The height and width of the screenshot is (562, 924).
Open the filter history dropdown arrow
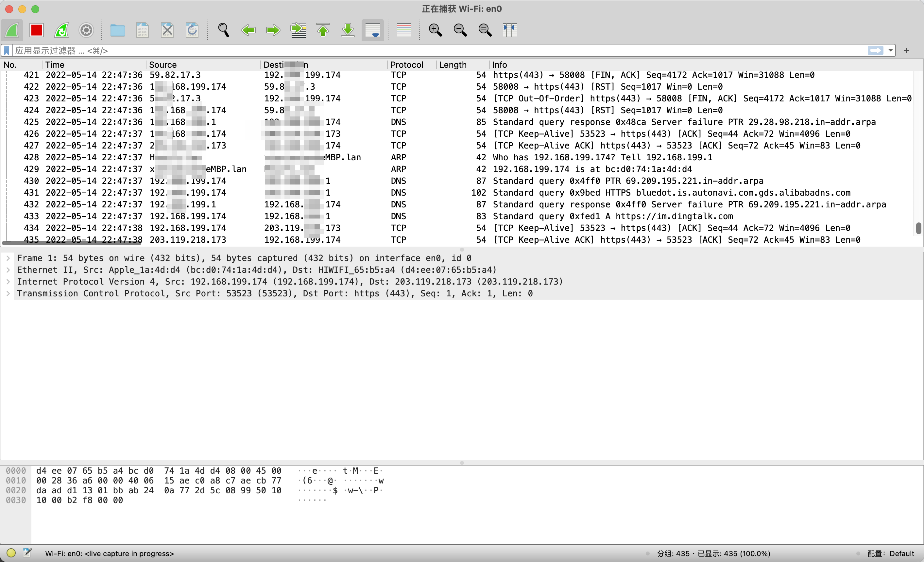(x=891, y=50)
